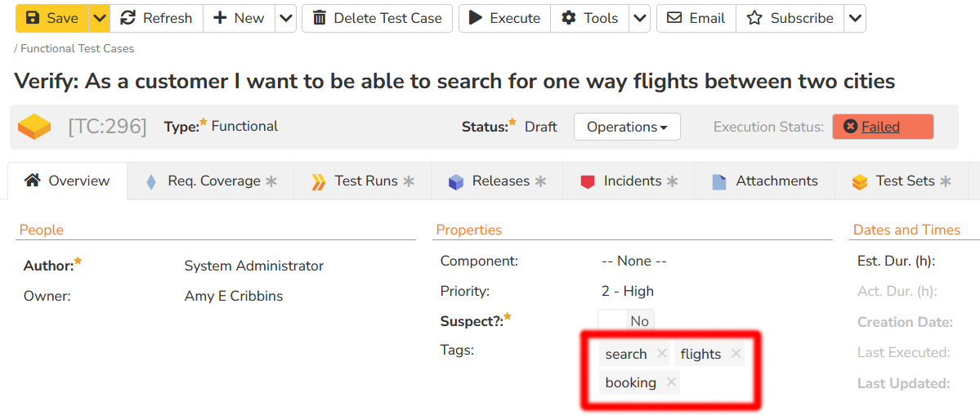Open Functional Test Cases breadcrumb link
The image size is (980, 420).
click(x=78, y=49)
